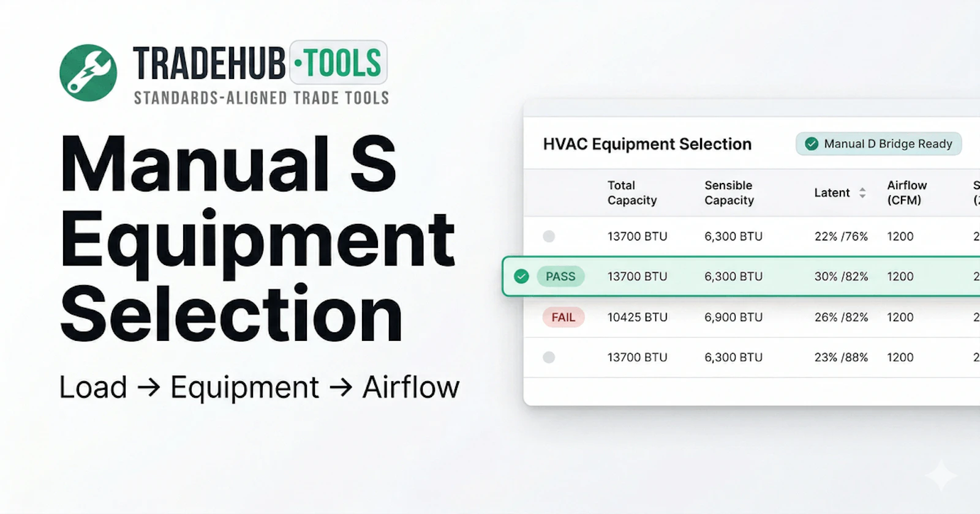Click the TRADEHUB wordmark text

(209, 63)
